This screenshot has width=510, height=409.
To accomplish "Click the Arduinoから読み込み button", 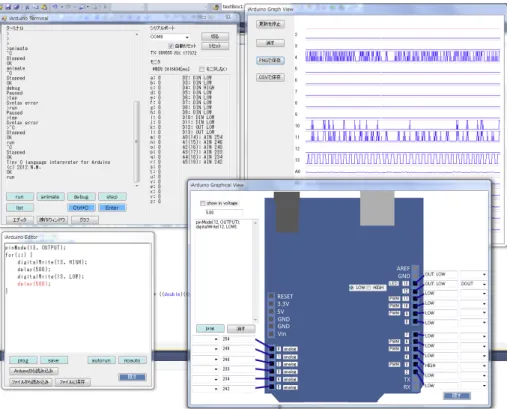I will (x=34, y=371).
